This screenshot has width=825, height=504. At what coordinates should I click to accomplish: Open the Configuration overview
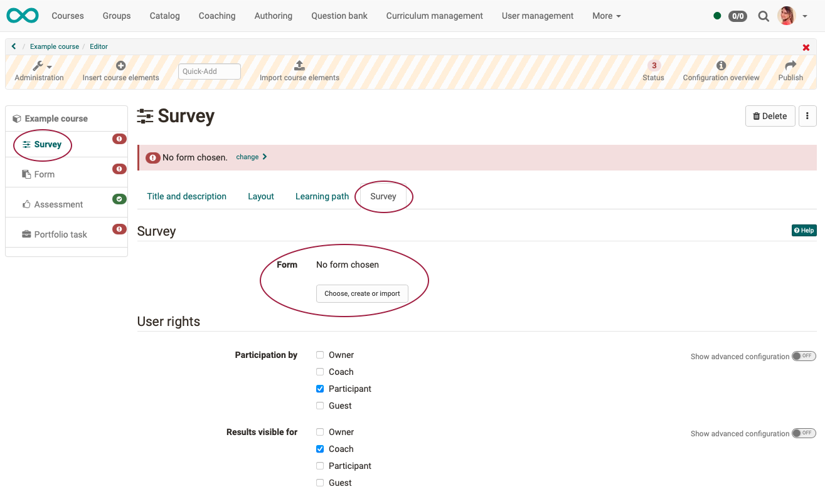click(720, 65)
